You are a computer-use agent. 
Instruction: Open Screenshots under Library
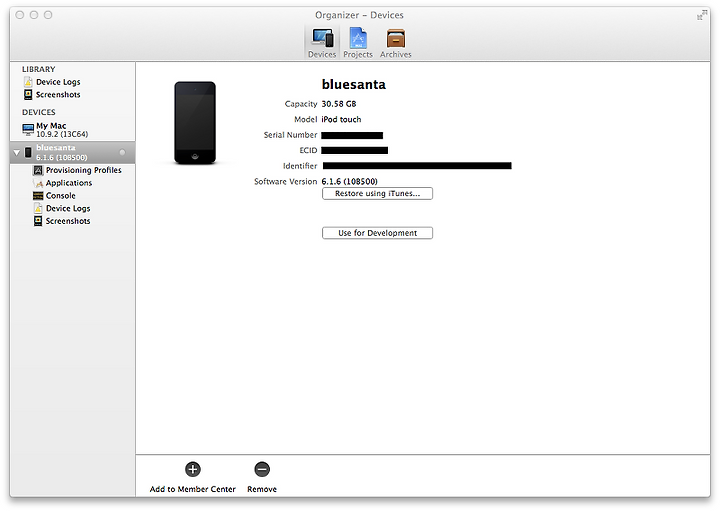click(x=58, y=95)
